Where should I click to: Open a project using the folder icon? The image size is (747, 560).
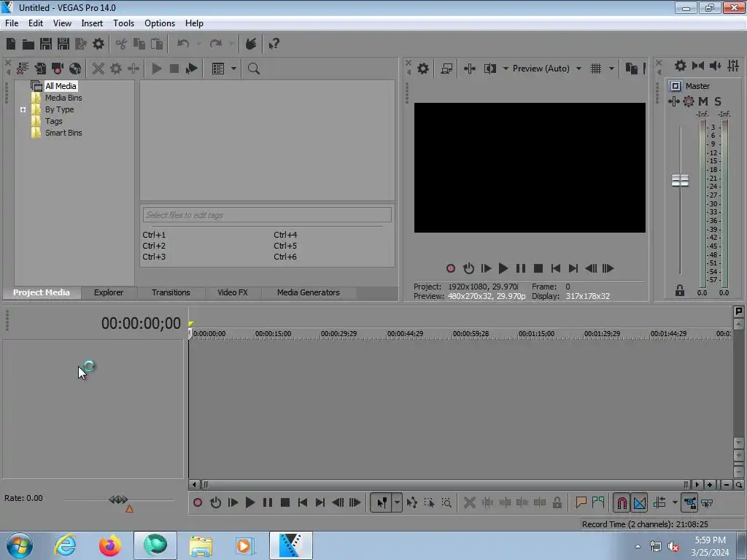tap(28, 44)
